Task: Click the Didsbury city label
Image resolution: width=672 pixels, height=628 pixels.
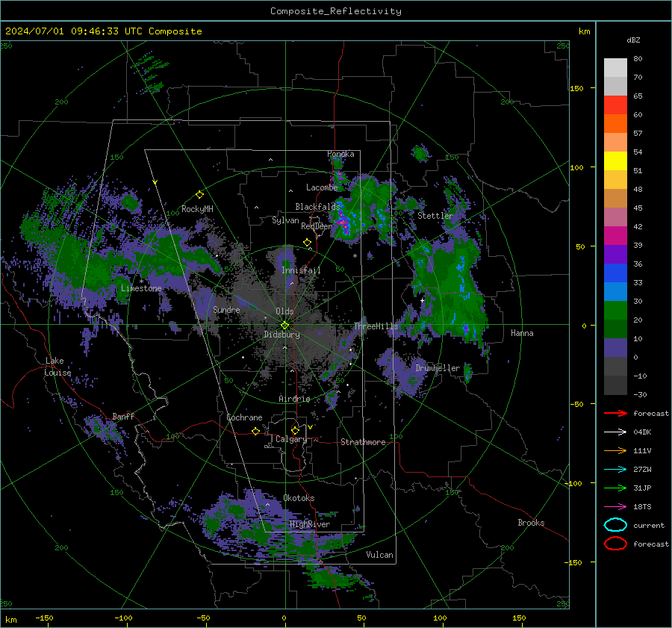Action: (x=281, y=335)
